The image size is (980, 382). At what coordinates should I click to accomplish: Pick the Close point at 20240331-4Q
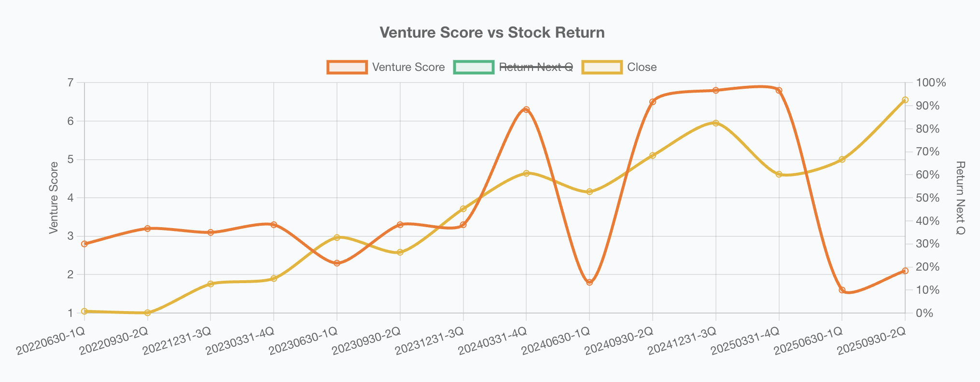pos(526,173)
